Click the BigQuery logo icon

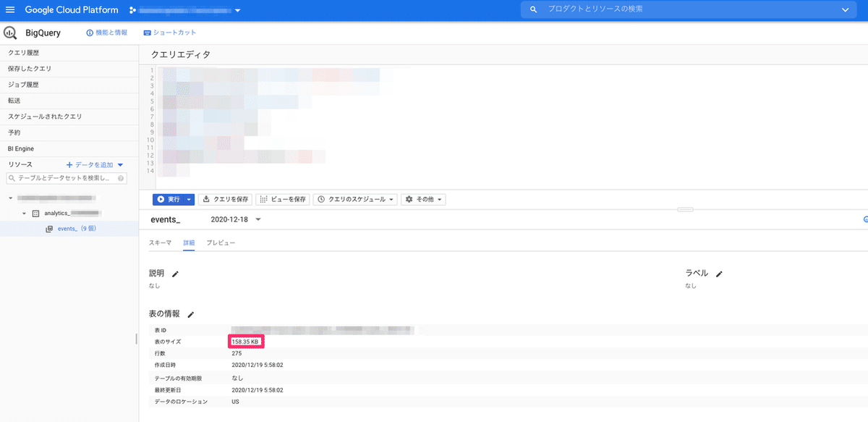[11, 33]
